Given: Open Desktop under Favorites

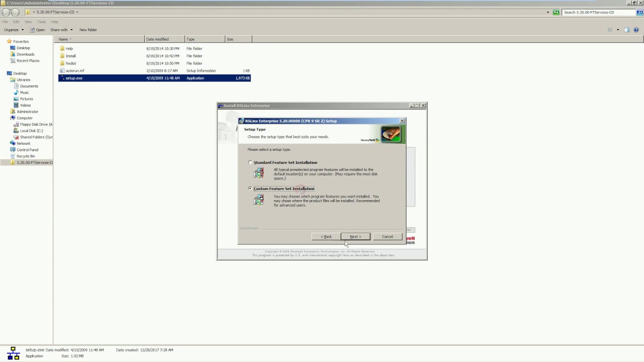Looking at the screenshot, I should click(23, 48).
